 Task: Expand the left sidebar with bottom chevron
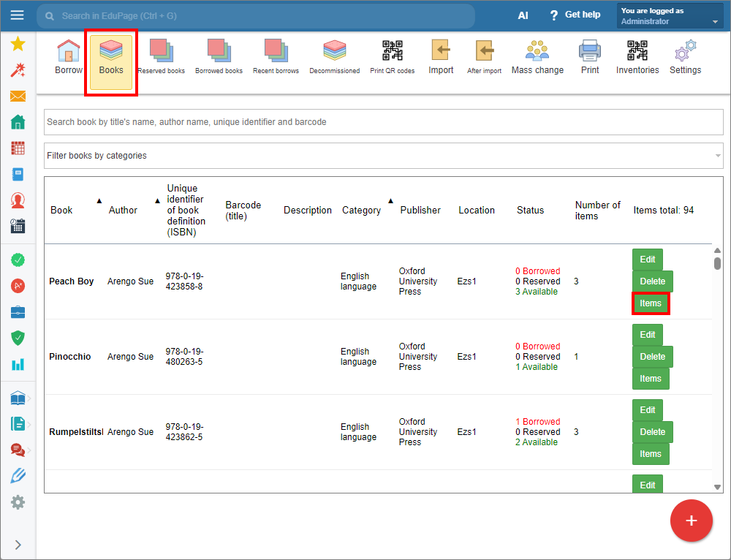click(x=18, y=545)
